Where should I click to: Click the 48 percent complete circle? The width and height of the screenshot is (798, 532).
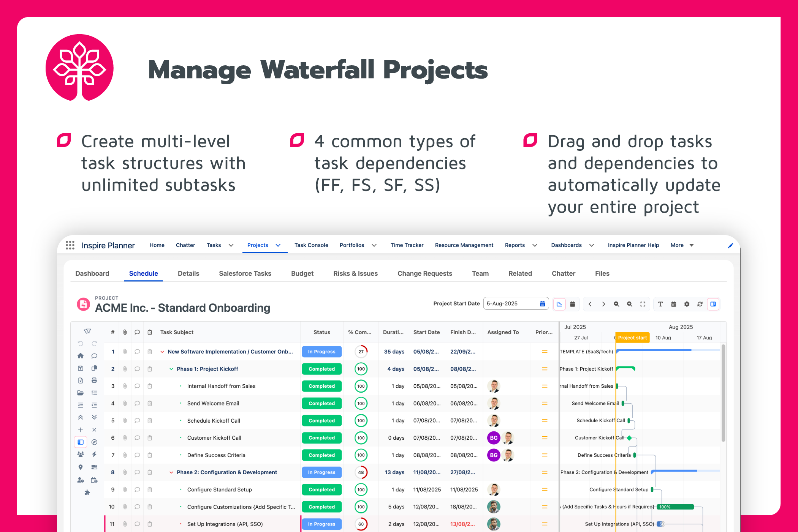coord(361,472)
